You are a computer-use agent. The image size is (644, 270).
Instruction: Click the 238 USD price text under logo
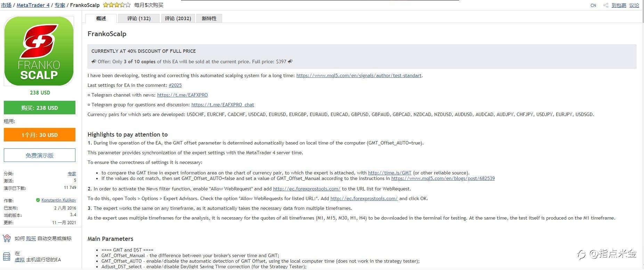click(x=40, y=93)
